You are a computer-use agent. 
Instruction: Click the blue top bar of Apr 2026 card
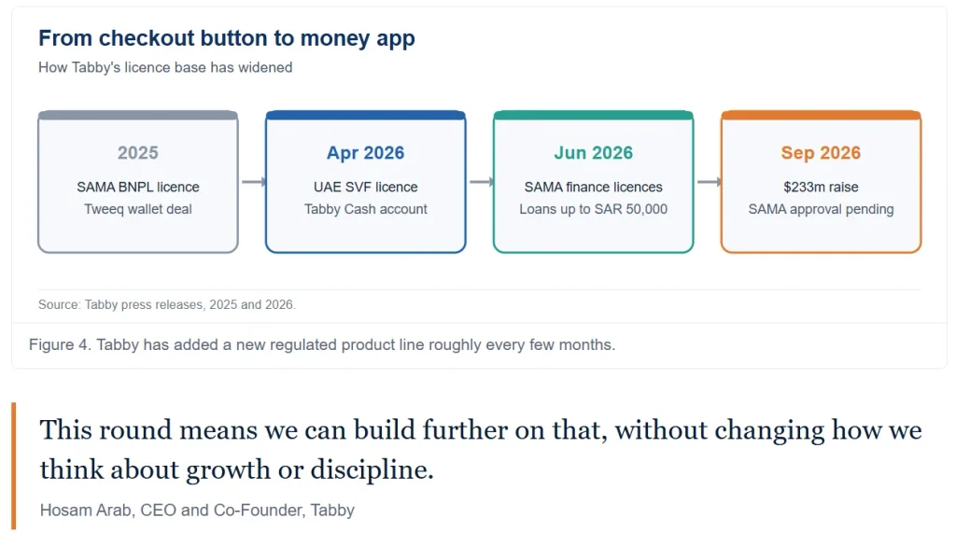(366, 115)
